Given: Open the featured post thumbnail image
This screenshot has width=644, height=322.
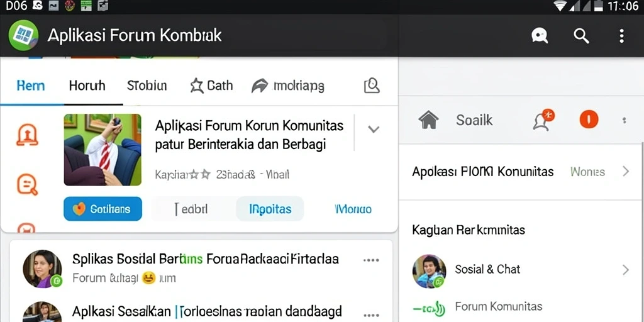Looking at the screenshot, I should click(103, 150).
